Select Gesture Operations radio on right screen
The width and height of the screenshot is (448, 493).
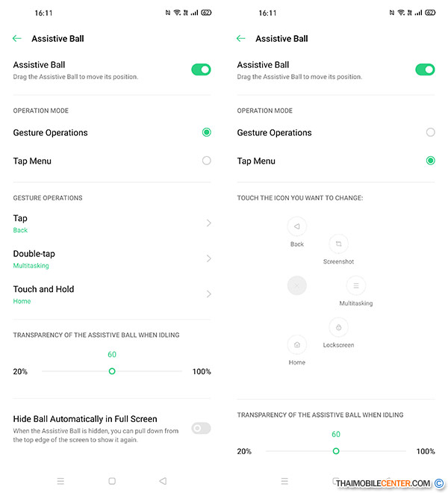pos(430,132)
